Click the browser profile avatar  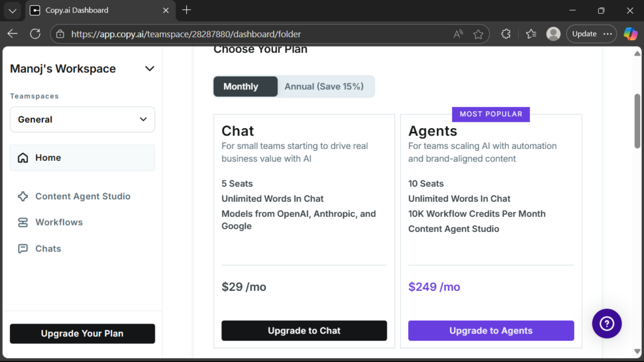(553, 34)
